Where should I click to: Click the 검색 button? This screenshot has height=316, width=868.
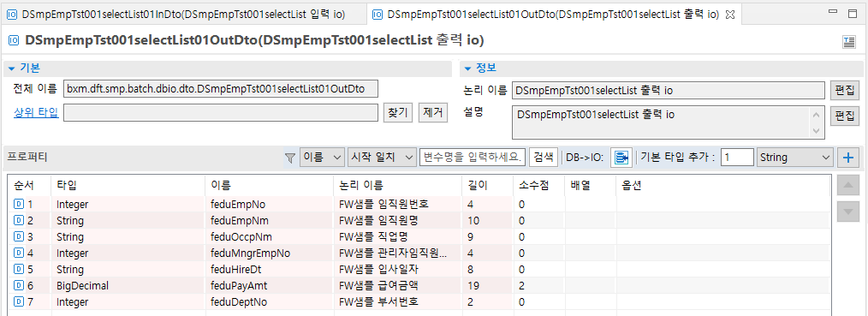[544, 158]
